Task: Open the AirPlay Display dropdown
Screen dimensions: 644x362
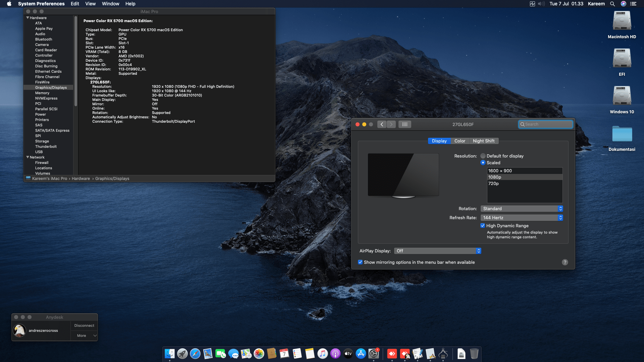Action: point(479,251)
